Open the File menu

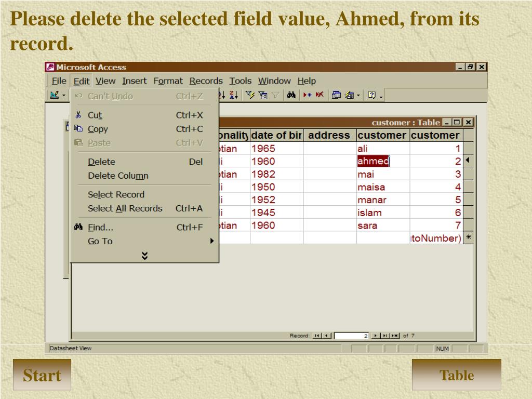coord(59,81)
